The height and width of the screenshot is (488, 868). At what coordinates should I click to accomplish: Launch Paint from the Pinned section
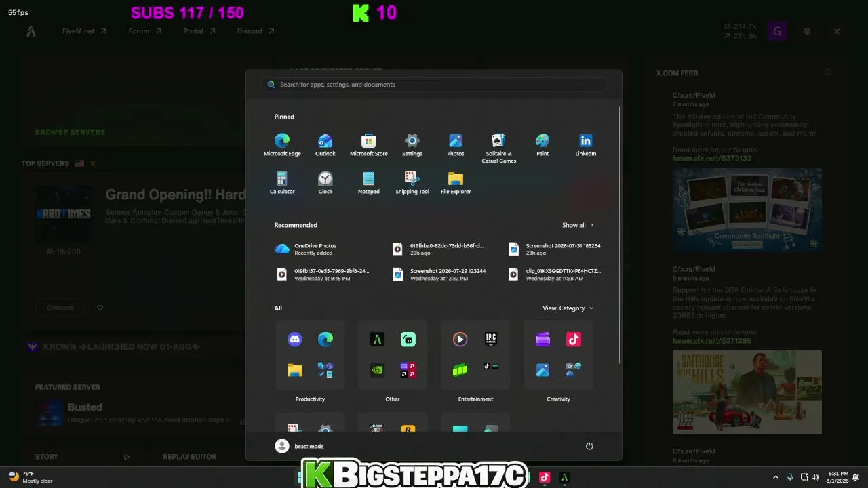[x=542, y=145]
